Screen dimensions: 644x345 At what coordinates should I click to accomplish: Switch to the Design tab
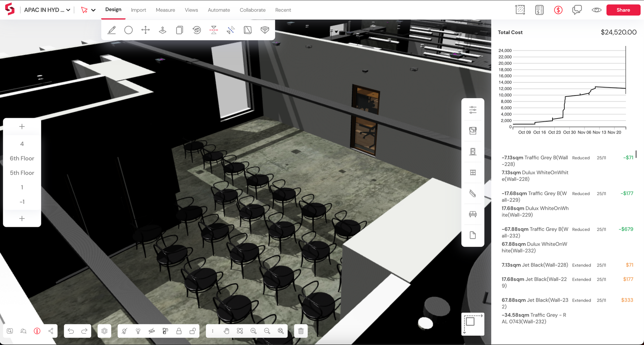click(x=113, y=10)
